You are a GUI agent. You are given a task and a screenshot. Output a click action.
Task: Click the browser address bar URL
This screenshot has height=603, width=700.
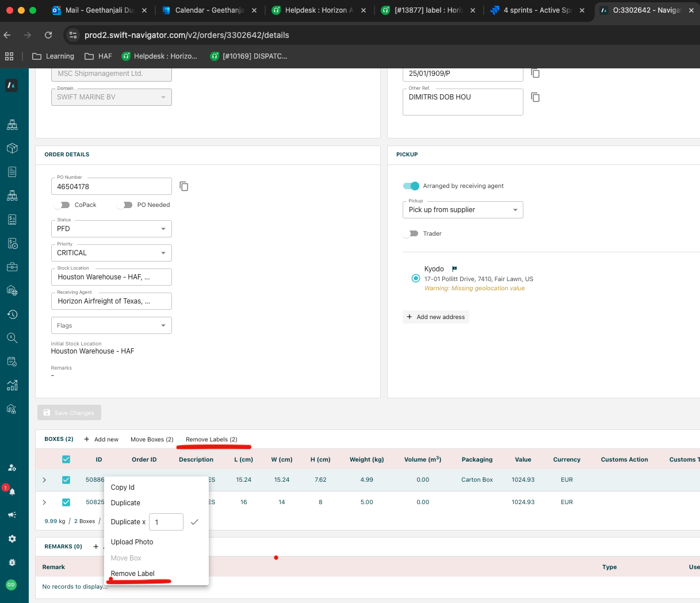pyautogui.click(x=186, y=35)
